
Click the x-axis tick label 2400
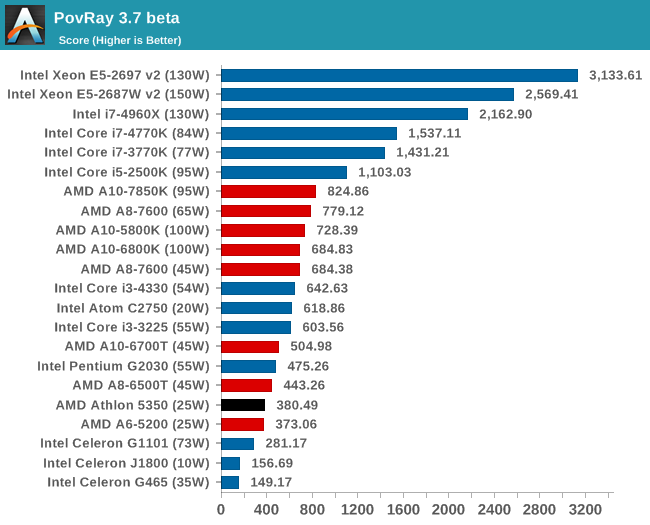click(x=494, y=509)
